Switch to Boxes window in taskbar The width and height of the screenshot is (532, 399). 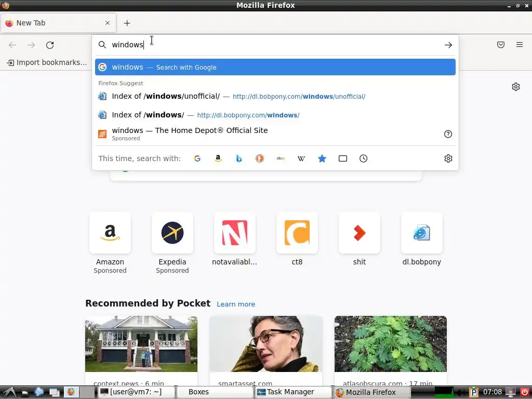tap(216, 392)
